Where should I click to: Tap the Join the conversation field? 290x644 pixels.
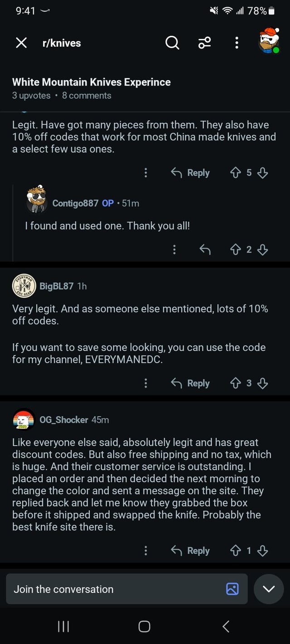pos(113,589)
